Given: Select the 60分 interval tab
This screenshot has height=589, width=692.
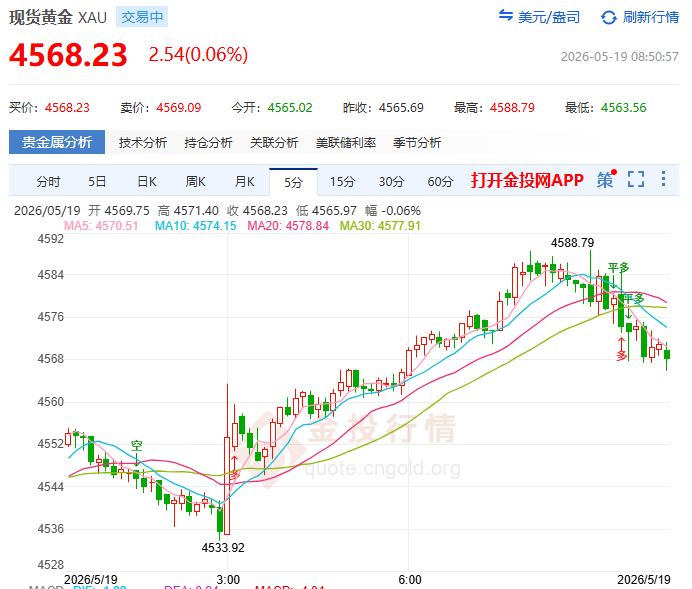Looking at the screenshot, I should coord(440,181).
